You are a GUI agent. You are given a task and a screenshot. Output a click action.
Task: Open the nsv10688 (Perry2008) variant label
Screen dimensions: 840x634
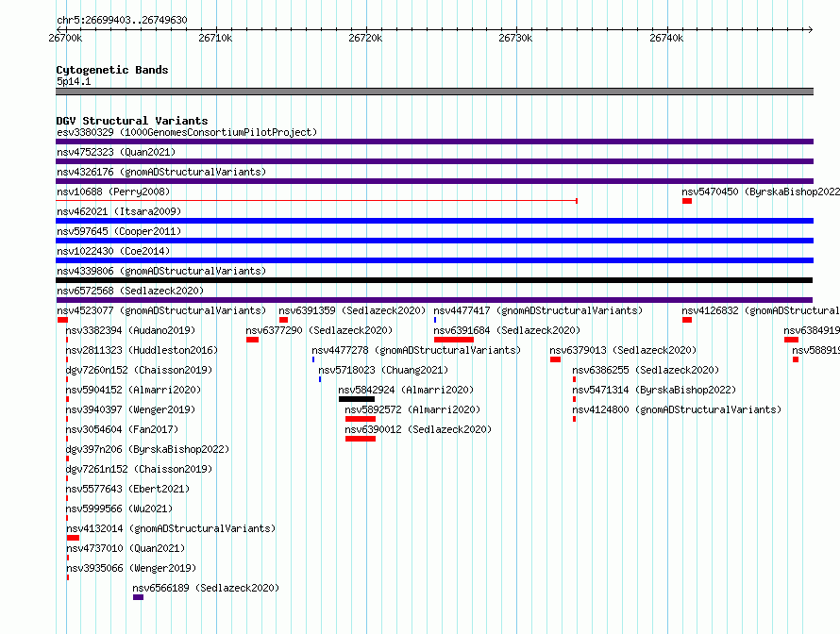[x=113, y=192]
